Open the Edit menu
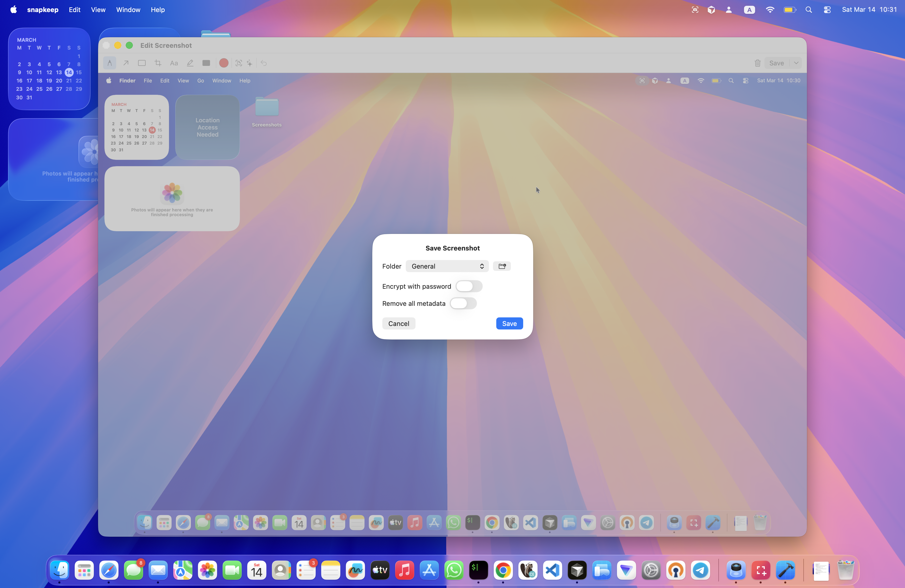This screenshot has width=905, height=588. [x=74, y=10]
